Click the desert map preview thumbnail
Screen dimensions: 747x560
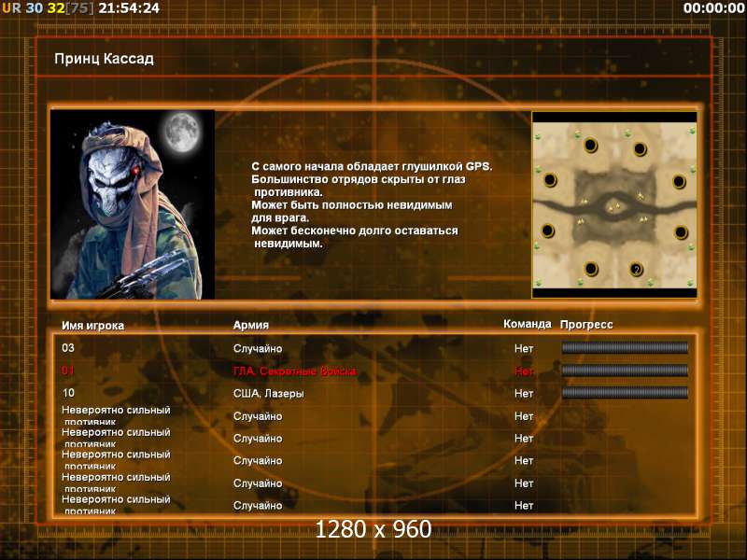614,204
